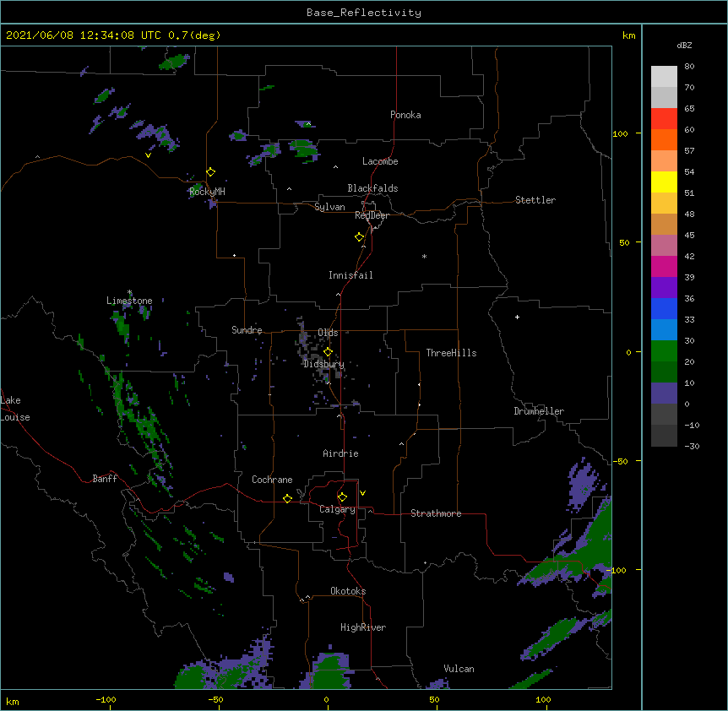Click the yellow V marker east of Calgary
This screenshot has height=711, width=728.
tap(362, 493)
